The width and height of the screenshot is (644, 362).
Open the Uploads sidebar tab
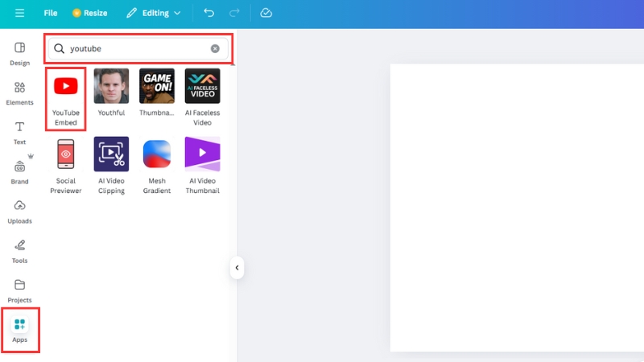(19, 211)
